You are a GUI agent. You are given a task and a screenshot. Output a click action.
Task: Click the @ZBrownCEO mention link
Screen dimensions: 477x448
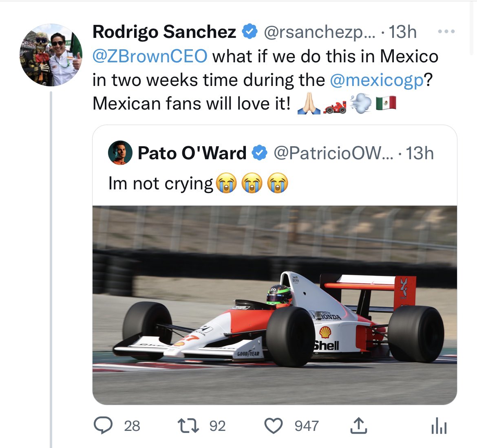(x=150, y=56)
